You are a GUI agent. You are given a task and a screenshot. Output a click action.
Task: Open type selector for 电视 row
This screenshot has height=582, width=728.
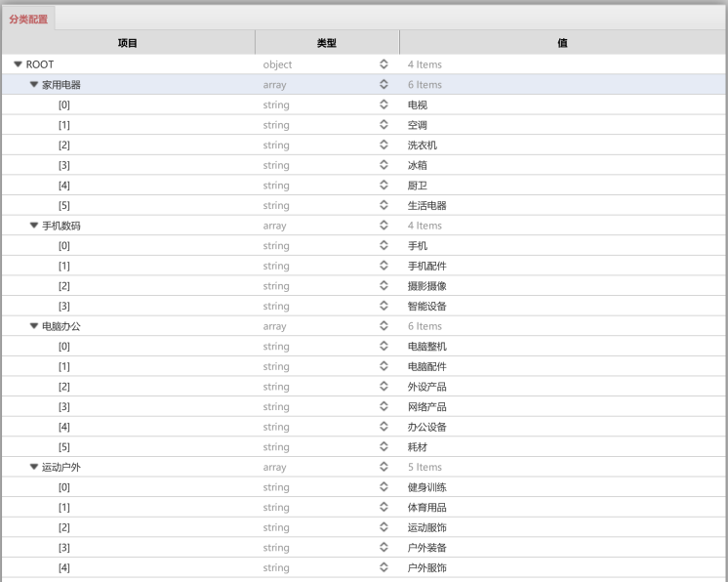point(384,104)
